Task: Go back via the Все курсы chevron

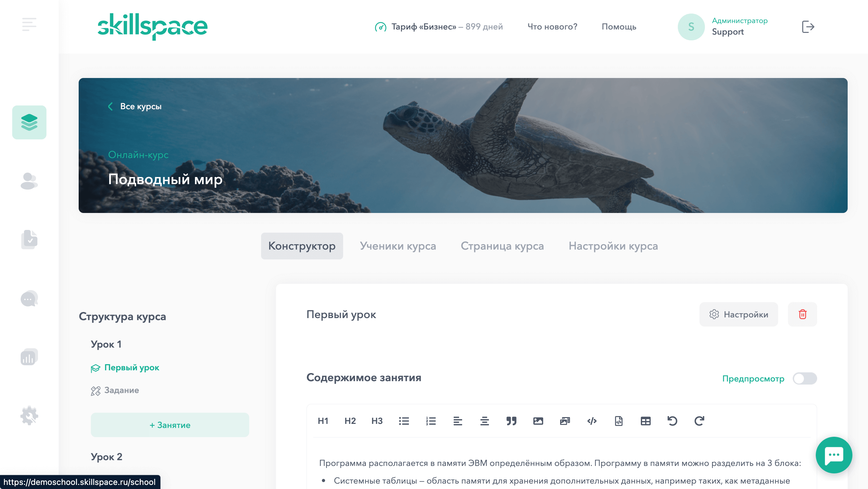Action: click(111, 106)
